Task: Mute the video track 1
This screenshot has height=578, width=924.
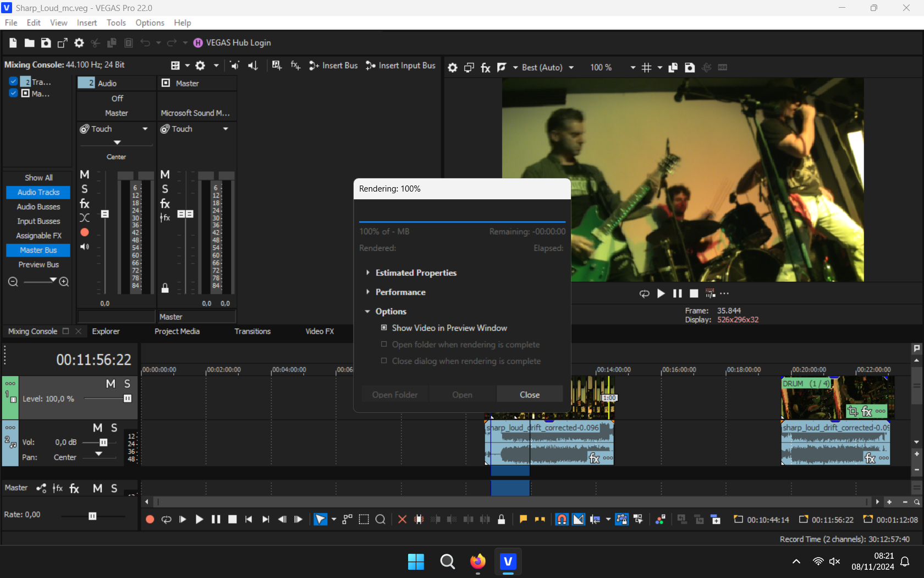Action: pyautogui.click(x=111, y=384)
